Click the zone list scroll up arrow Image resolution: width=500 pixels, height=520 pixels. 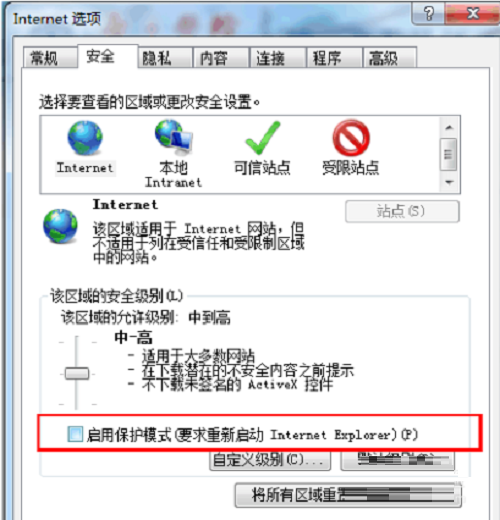point(449,127)
